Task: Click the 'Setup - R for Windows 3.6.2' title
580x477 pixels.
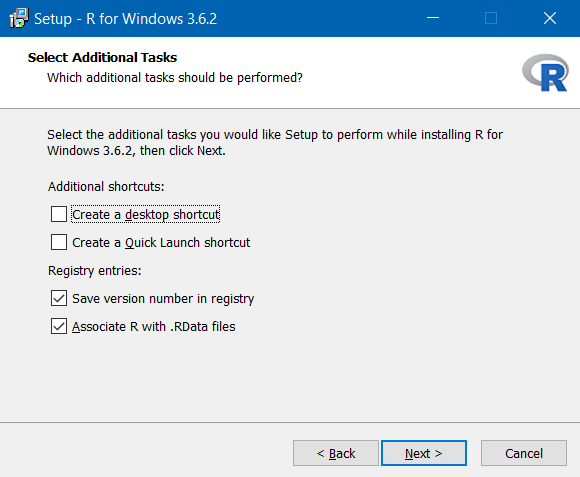Action: [x=125, y=18]
